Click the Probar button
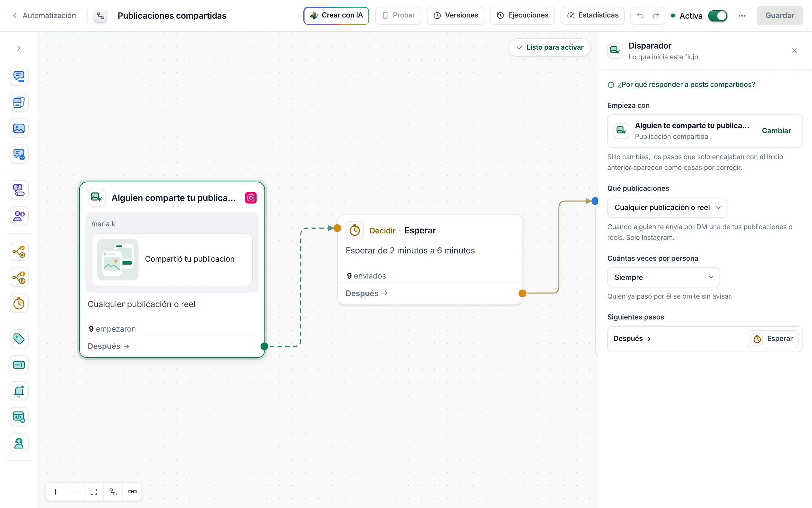The width and height of the screenshot is (812, 508). pos(398,16)
